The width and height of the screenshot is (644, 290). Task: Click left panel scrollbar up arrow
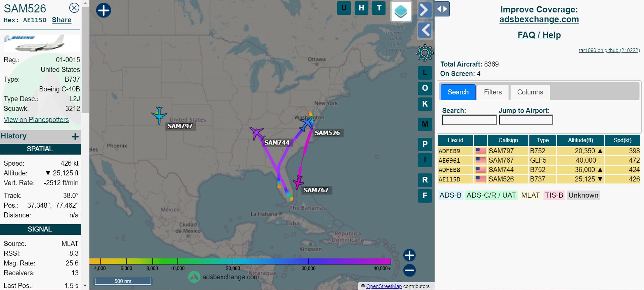coord(85,3)
